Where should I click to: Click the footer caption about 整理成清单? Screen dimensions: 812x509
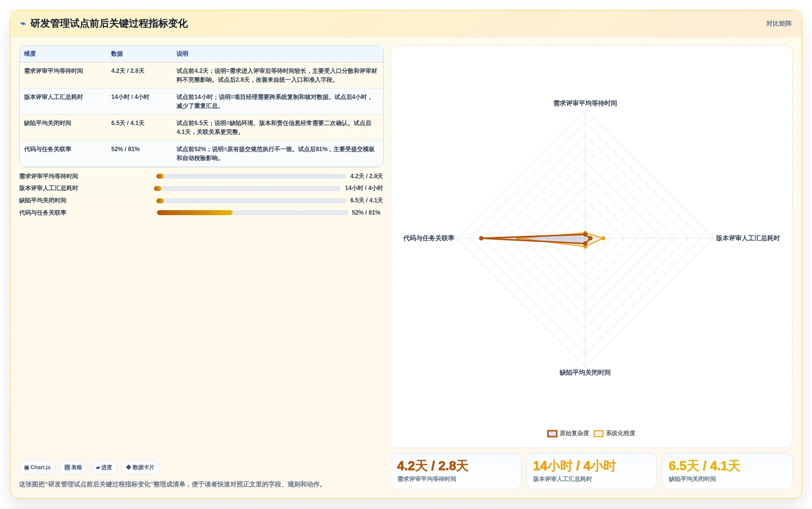coord(172,484)
